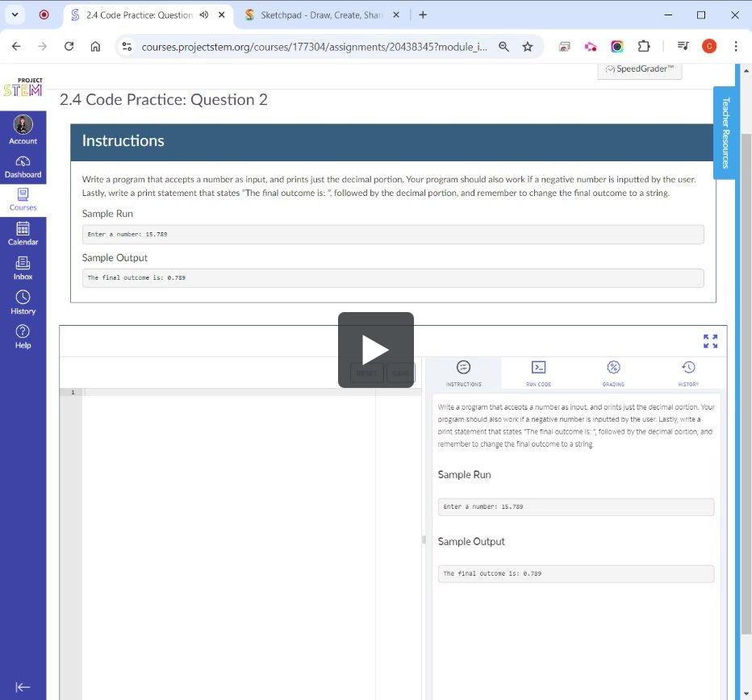Click the code panel splitter handle
Screen dimensions: 752x700
(424, 540)
